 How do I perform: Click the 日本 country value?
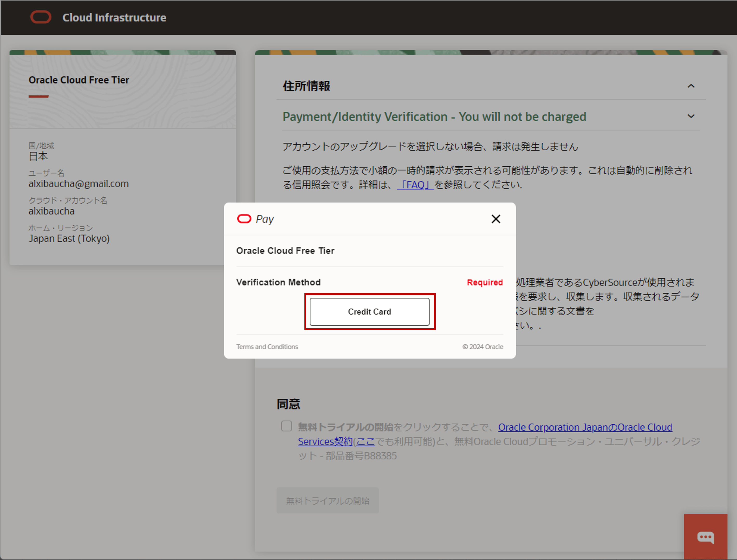pyautogui.click(x=38, y=156)
